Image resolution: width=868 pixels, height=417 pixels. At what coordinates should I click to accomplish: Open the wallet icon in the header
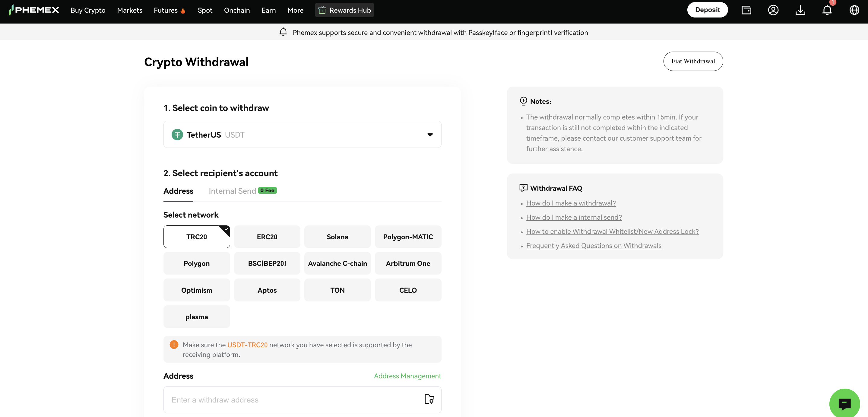[746, 10]
